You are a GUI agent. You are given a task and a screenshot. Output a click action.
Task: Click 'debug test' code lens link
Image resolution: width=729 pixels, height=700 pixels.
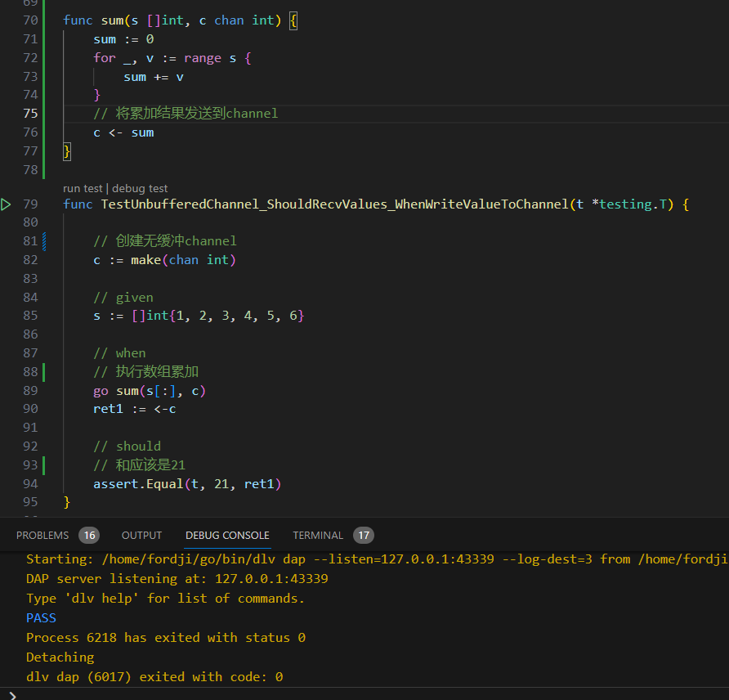pyautogui.click(x=140, y=188)
